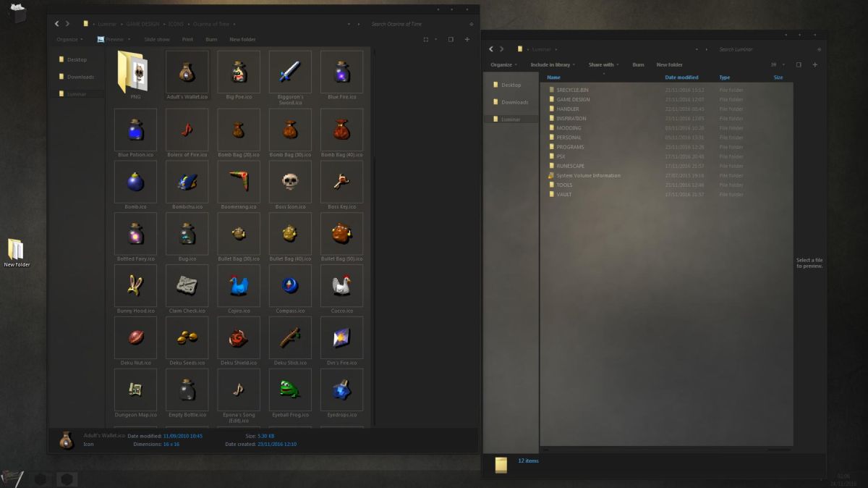Select the Bolero of Fire.ico file

click(187, 133)
